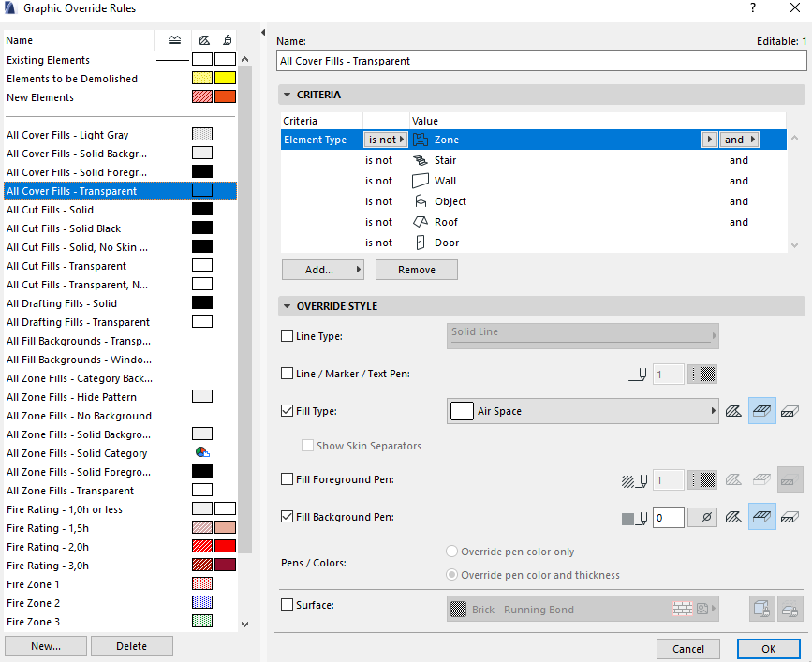812x662 pixels.
Task: Select cover fill category for Fill Type
Action: [x=761, y=411]
